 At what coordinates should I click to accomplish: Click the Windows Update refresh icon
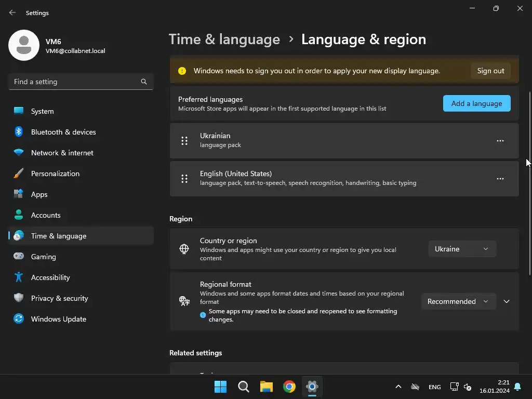pyautogui.click(x=19, y=318)
